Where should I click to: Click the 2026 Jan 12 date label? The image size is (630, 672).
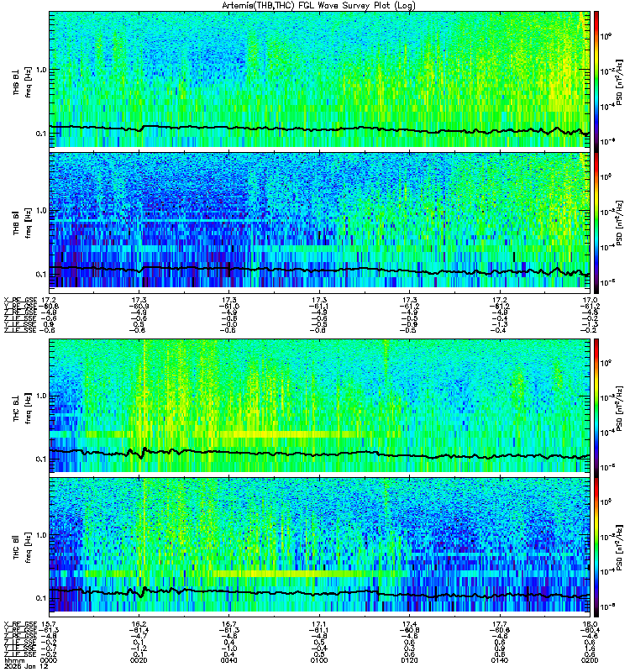(x=25, y=666)
